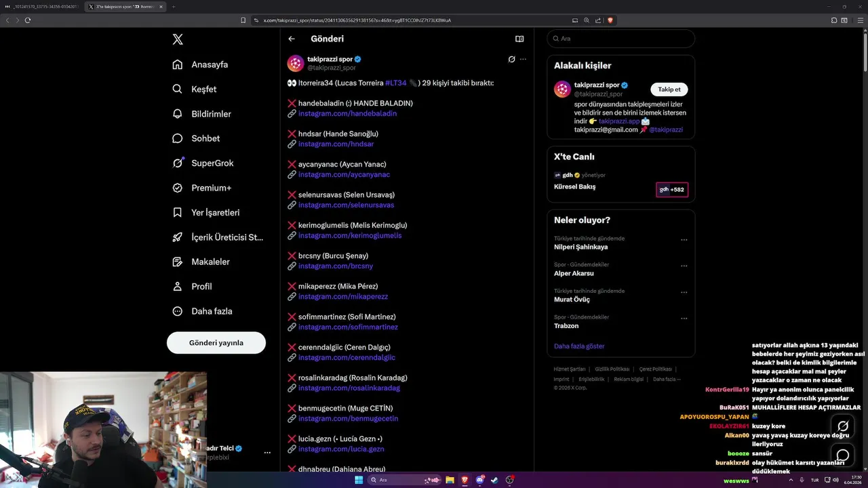Open Hizmet Şartları footer link
Viewport: 868px width, 488px height.
[x=569, y=369]
